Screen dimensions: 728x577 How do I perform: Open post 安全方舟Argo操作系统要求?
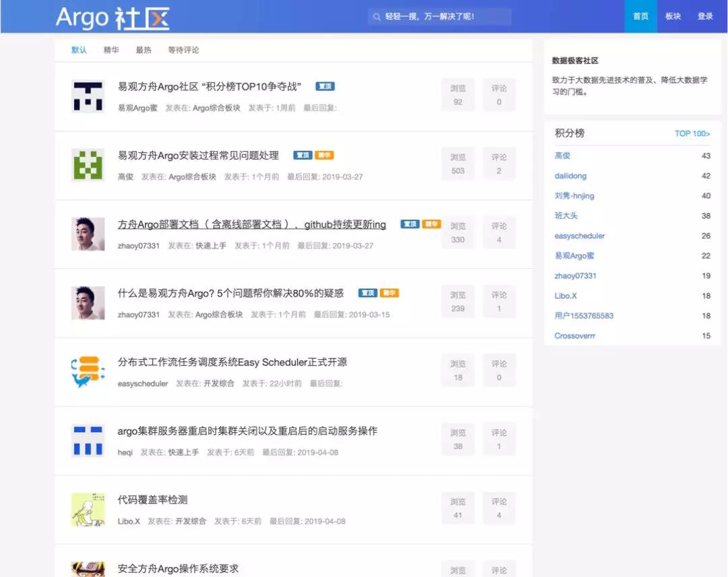point(178,569)
